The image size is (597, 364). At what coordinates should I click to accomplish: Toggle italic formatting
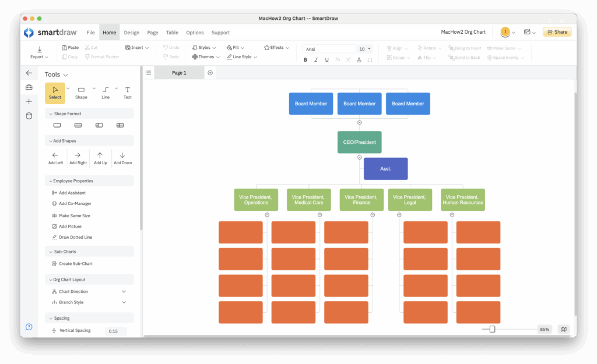tap(316, 60)
